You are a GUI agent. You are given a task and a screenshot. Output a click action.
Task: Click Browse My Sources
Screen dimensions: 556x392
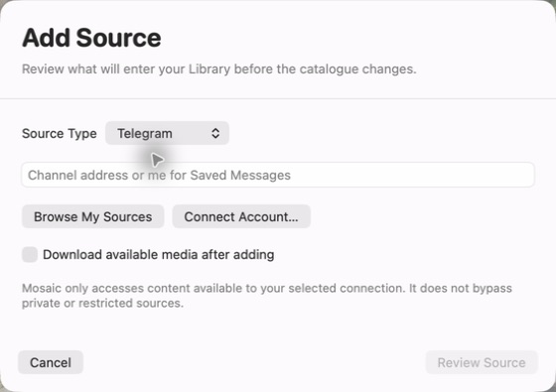[x=93, y=216]
